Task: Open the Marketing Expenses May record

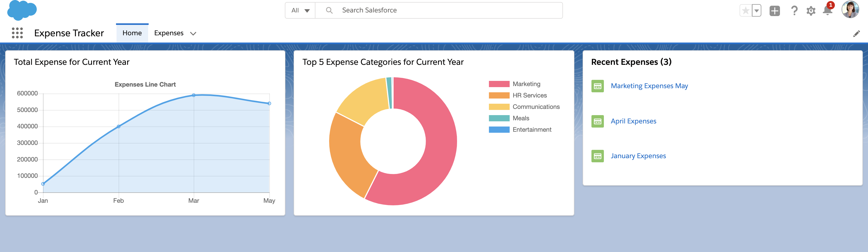Action: coord(649,86)
